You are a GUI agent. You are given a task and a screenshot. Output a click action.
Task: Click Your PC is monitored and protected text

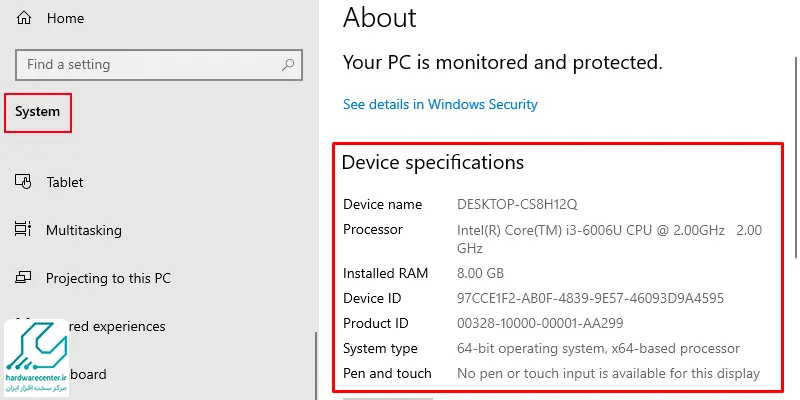tap(503, 62)
